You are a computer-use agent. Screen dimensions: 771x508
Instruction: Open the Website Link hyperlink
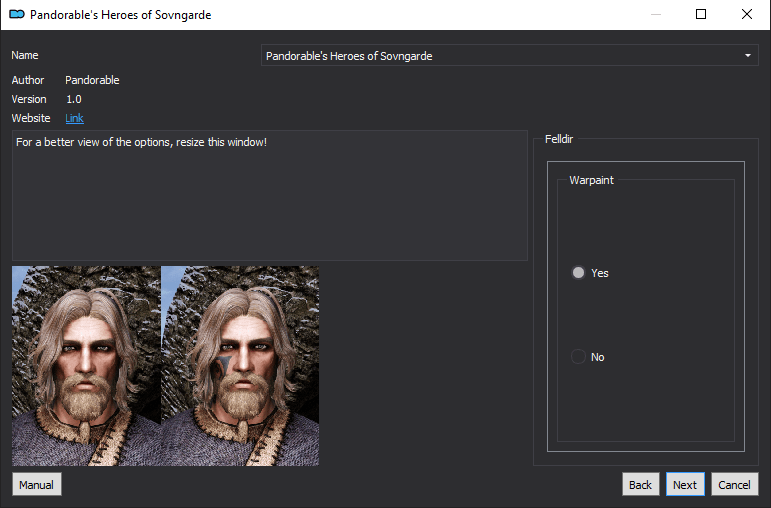point(74,118)
